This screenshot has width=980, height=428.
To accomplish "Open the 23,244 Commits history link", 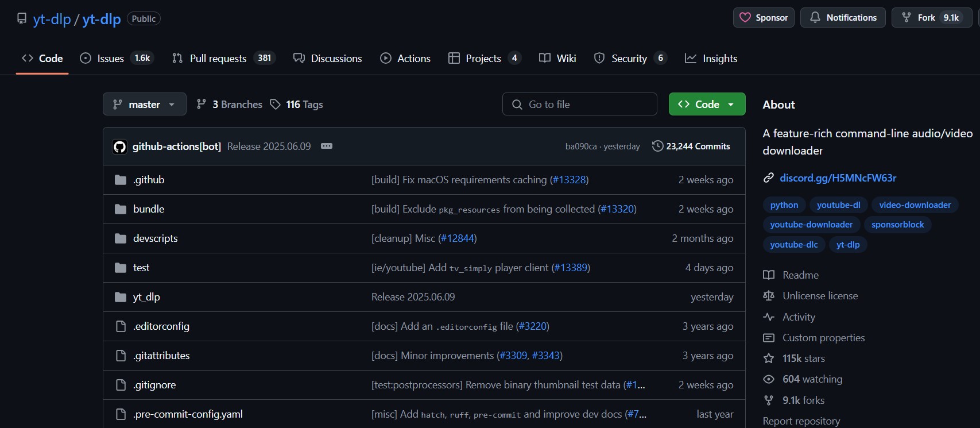I will [x=691, y=146].
